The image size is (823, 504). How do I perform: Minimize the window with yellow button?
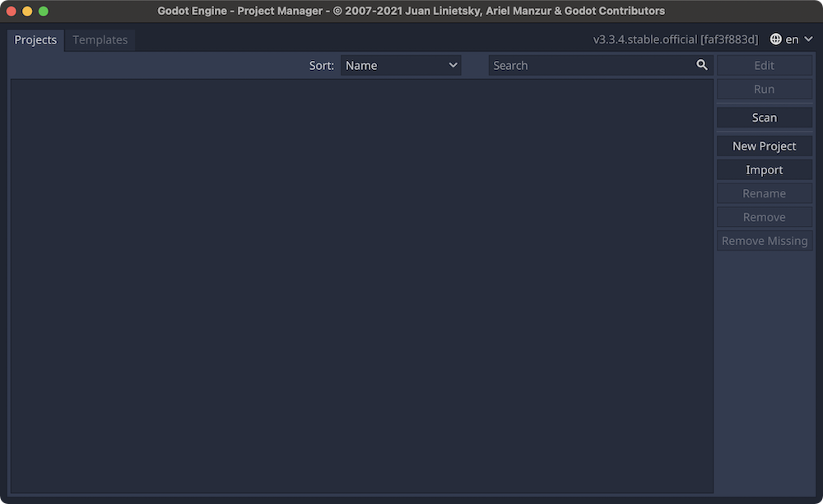[27, 11]
